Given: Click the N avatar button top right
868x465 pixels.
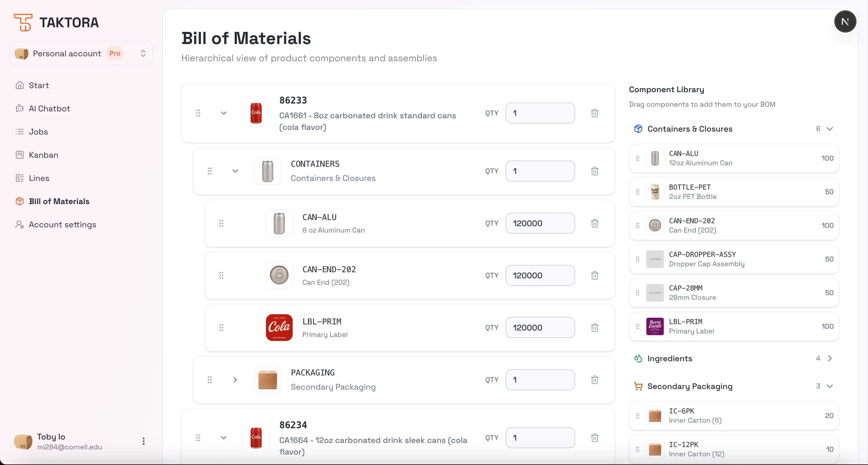Looking at the screenshot, I should (x=845, y=22).
